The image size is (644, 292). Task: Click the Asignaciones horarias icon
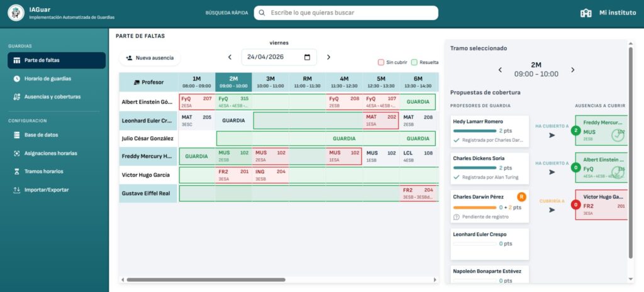point(17,153)
